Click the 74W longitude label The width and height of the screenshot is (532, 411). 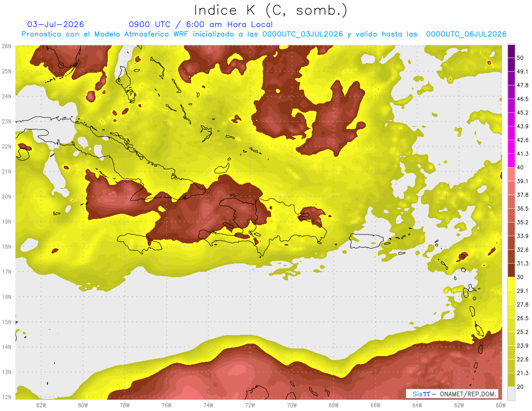(208, 405)
